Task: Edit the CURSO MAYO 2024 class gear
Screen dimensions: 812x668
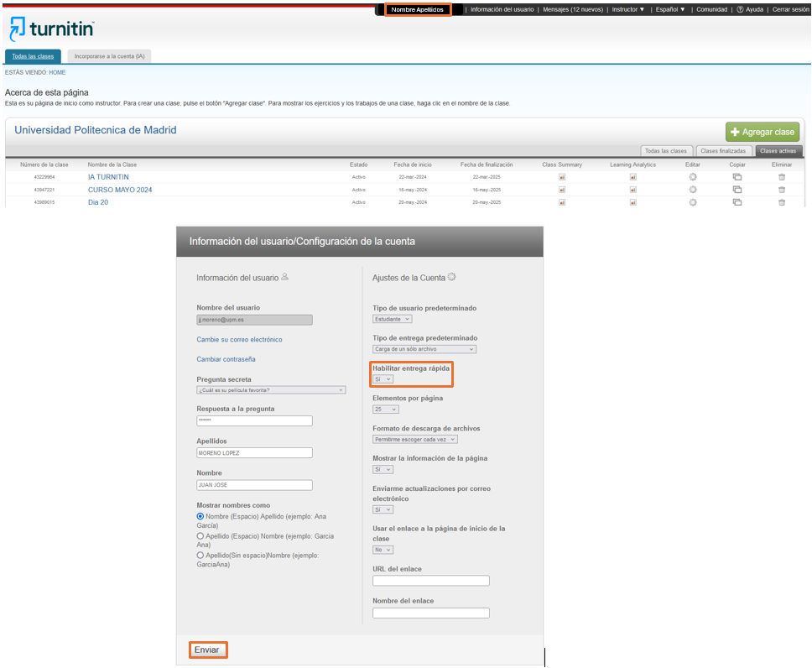Action: 693,190
